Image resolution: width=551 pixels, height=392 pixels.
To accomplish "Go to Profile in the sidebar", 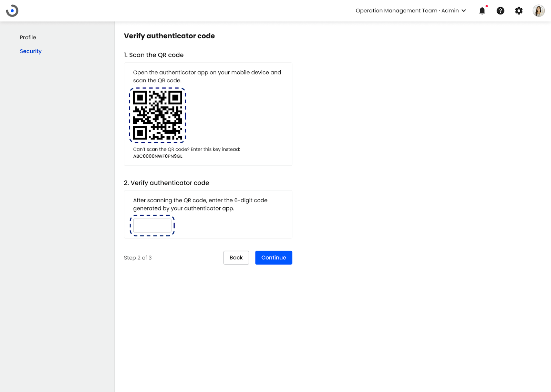I will [28, 37].
